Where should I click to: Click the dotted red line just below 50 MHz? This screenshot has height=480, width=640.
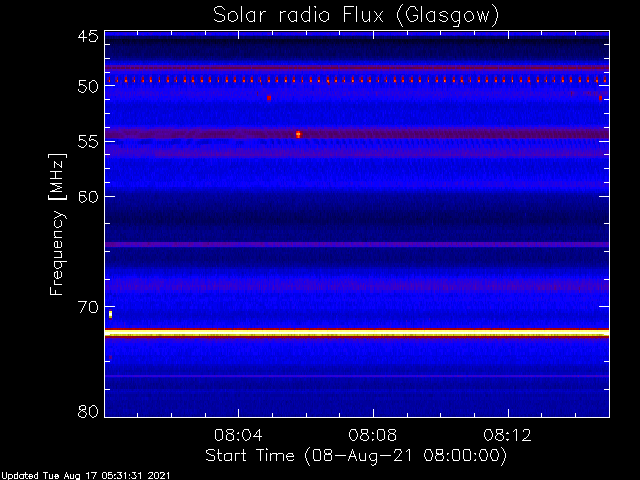click(357, 80)
